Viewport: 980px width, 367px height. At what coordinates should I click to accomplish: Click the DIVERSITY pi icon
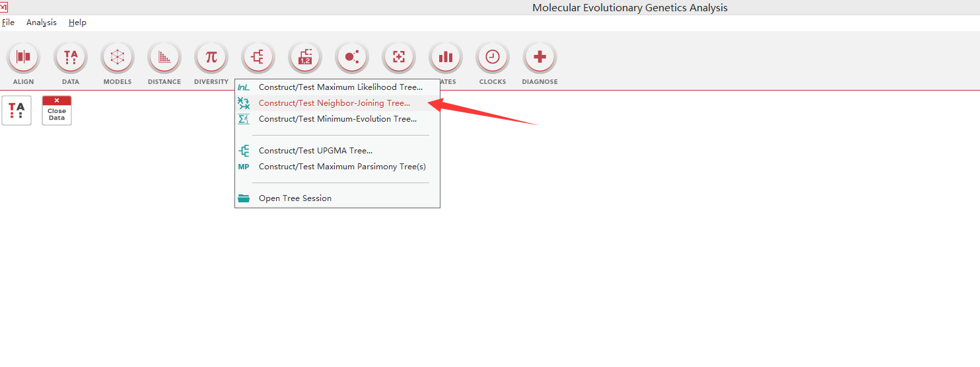click(x=211, y=58)
